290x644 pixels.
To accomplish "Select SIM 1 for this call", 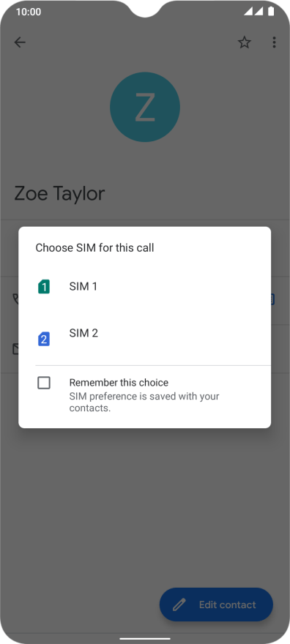I will 144,287.
